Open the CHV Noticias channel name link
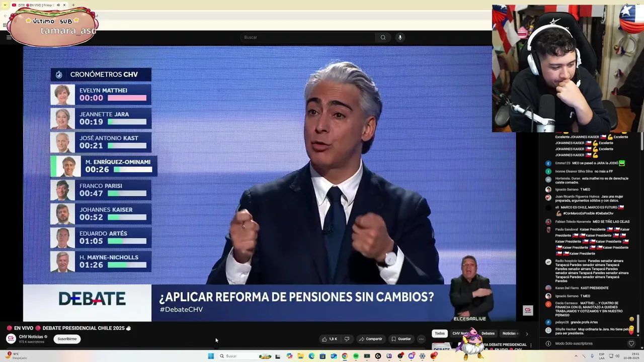The image size is (644, 362). coord(31,337)
